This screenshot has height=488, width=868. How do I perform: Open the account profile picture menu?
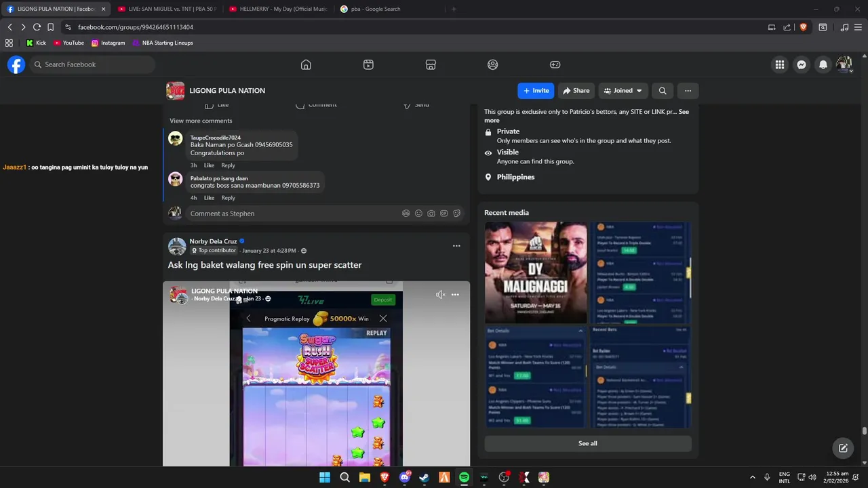pyautogui.click(x=844, y=64)
